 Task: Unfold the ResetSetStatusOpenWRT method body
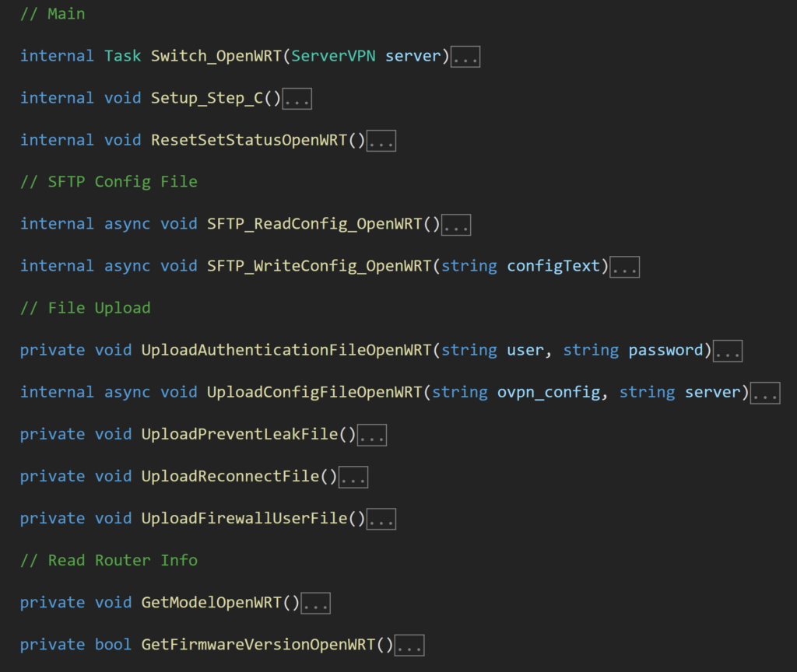(x=381, y=141)
